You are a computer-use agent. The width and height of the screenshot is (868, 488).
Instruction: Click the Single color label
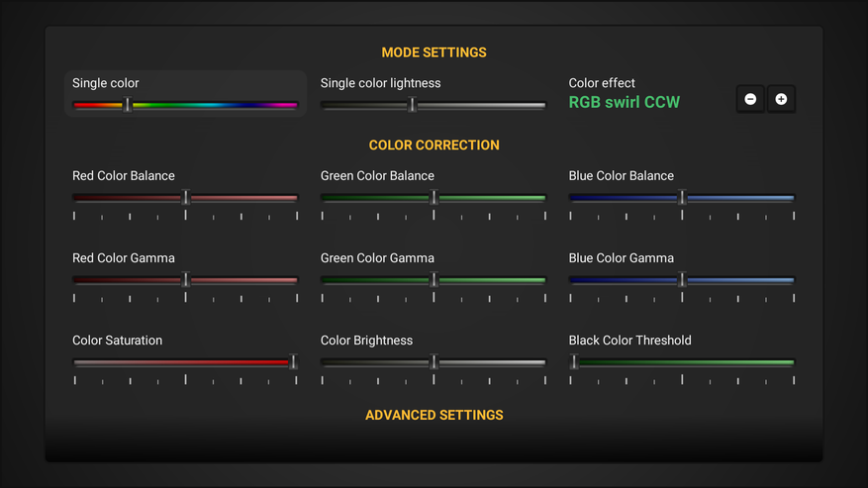(105, 83)
